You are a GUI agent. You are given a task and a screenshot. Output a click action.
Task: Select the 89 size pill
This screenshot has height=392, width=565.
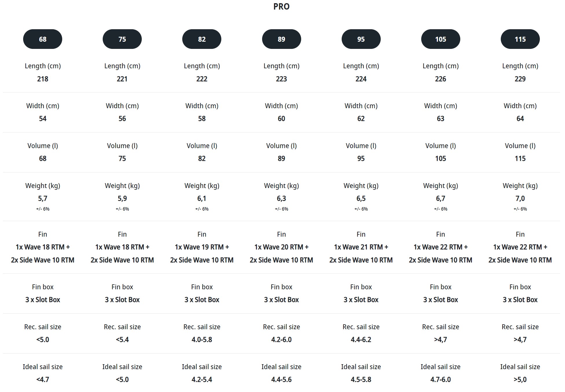[281, 39]
